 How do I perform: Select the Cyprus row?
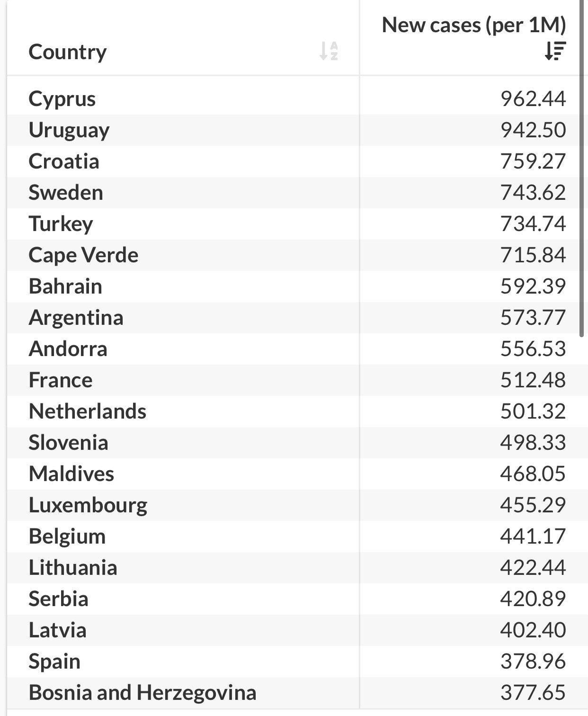coord(62,98)
